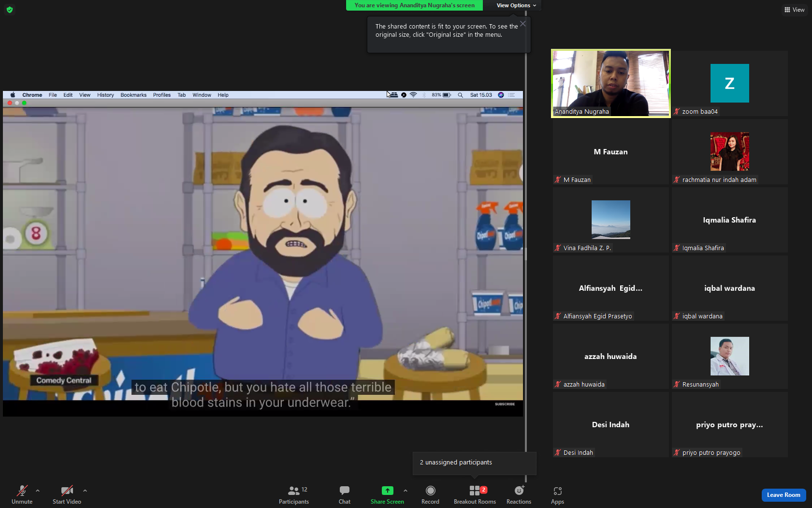Open the Apps panel
This screenshot has width=812, height=508.
click(x=557, y=494)
